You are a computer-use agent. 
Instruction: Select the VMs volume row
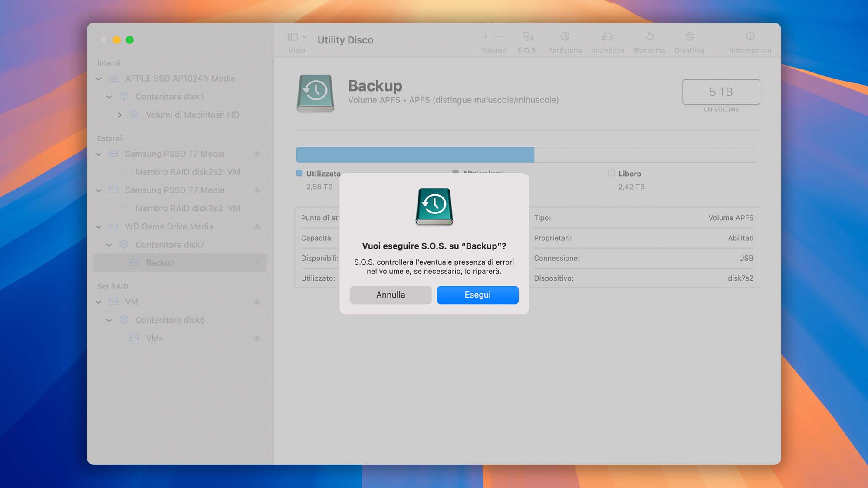(180, 338)
